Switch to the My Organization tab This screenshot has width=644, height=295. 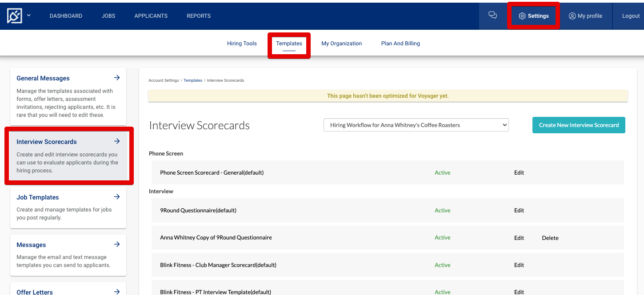coord(341,43)
